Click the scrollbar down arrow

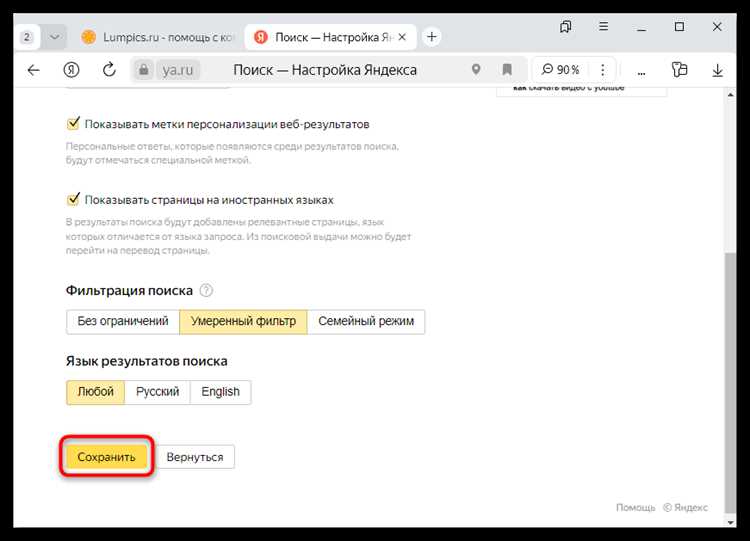tap(730, 522)
